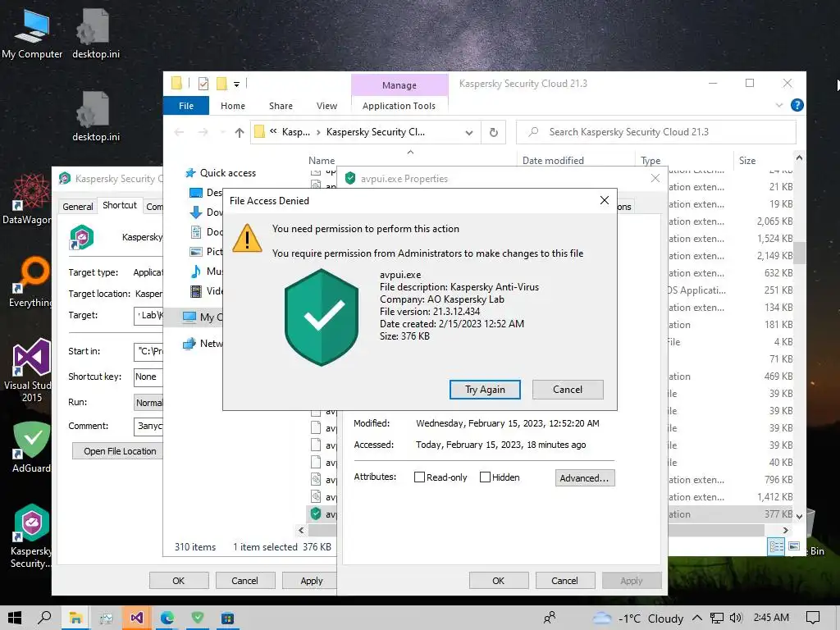Image resolution: width=840 pixels, height=630 pixels.
Task: Sort by Date modified column
Action: point(553,160)
